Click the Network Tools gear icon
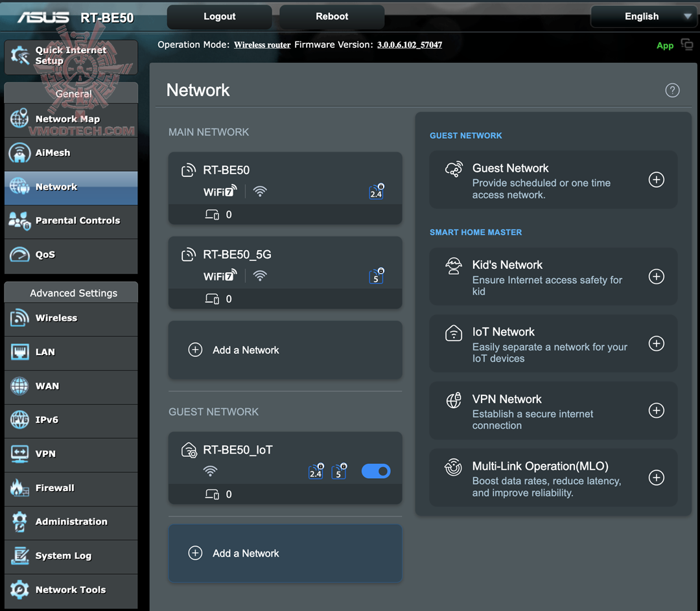The image size is (700, 611). tap(19, 590)
